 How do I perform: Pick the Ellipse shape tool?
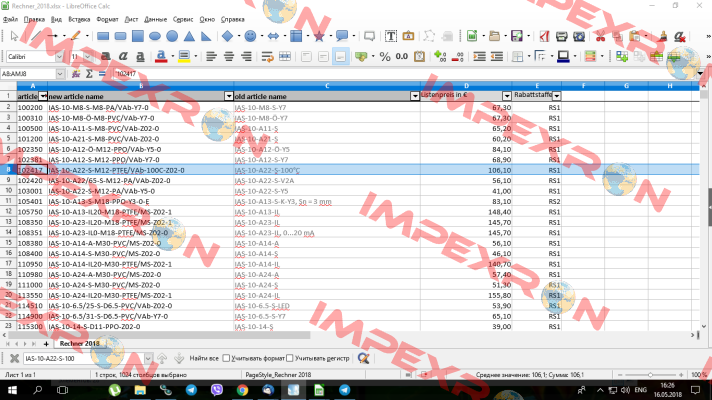(155, 36)
